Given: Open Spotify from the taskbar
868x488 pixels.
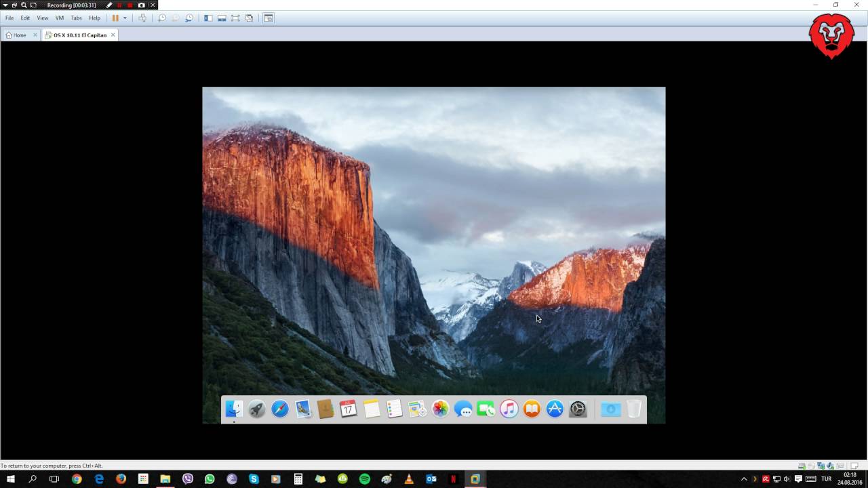Looking at the screenshot, I should coord(365,479).
